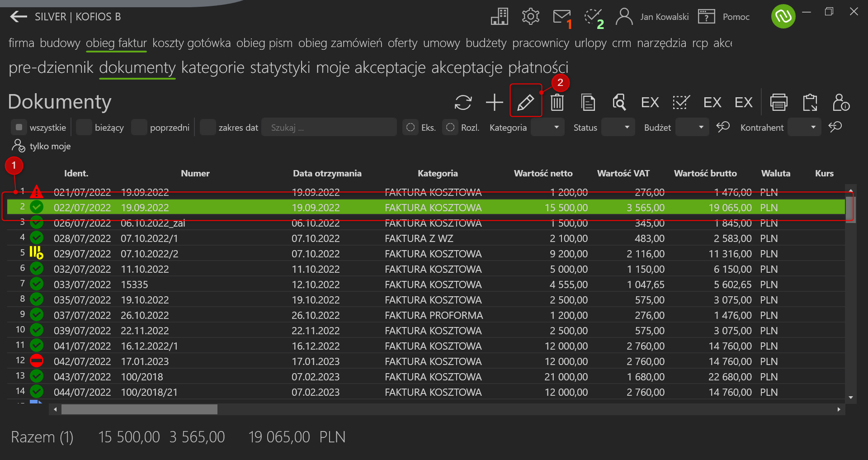
Task: Delete document using trash icon
Action: click(557, 102)
